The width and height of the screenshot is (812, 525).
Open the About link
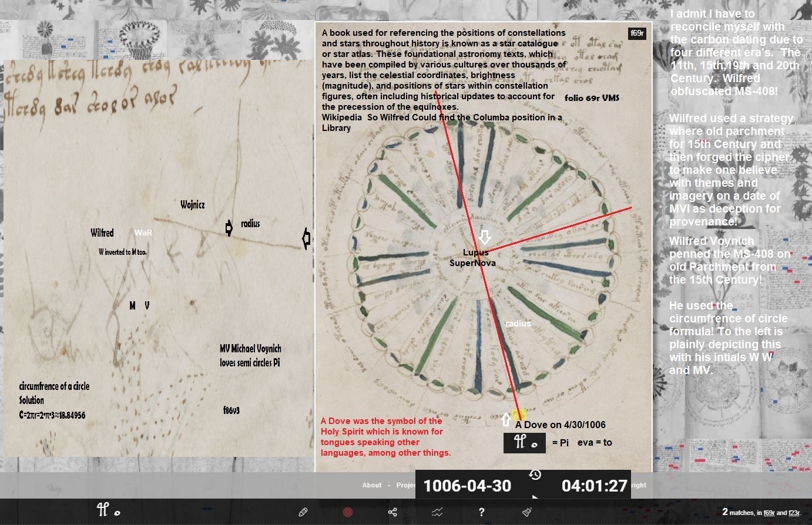coord(372,485)
